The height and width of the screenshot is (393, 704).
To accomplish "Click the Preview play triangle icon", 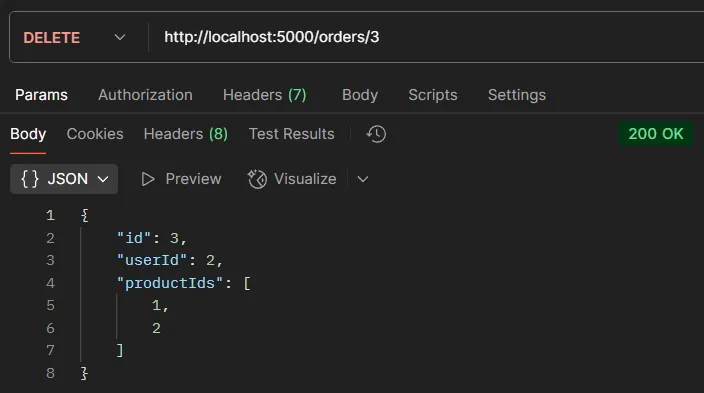I will [148, 179].
